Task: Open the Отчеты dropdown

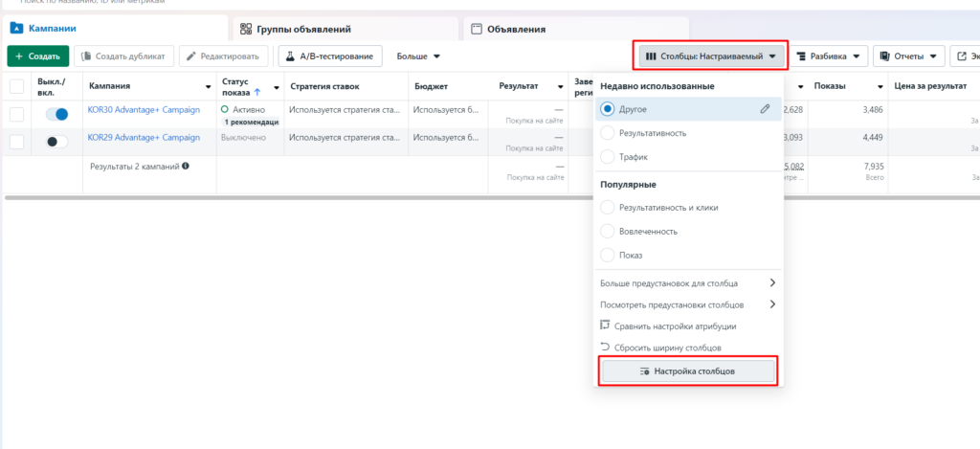Action: pyautogui.click(x=908, y=56)
